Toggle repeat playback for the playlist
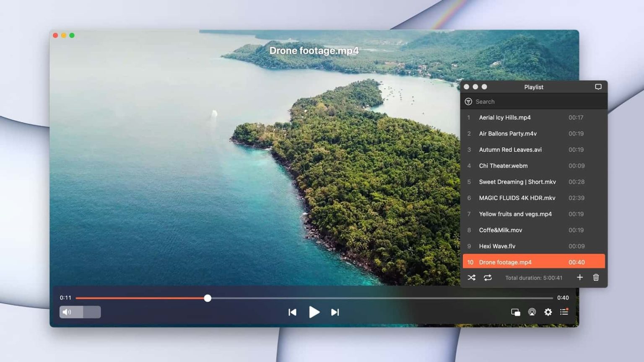The width and height of the screenshot is (644, 362). point(487,277)
